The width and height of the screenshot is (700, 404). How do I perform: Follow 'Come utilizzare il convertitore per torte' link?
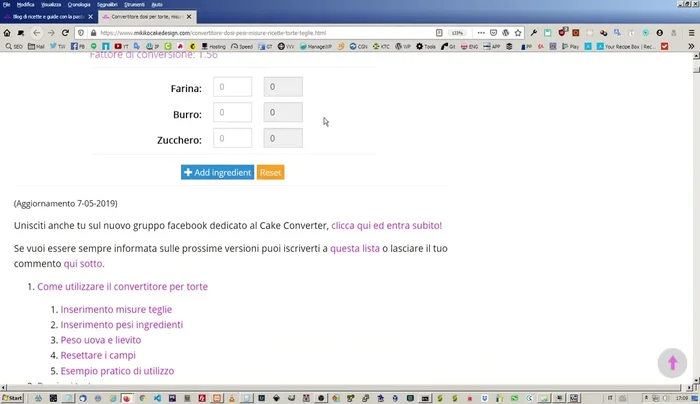click(122, 286)
